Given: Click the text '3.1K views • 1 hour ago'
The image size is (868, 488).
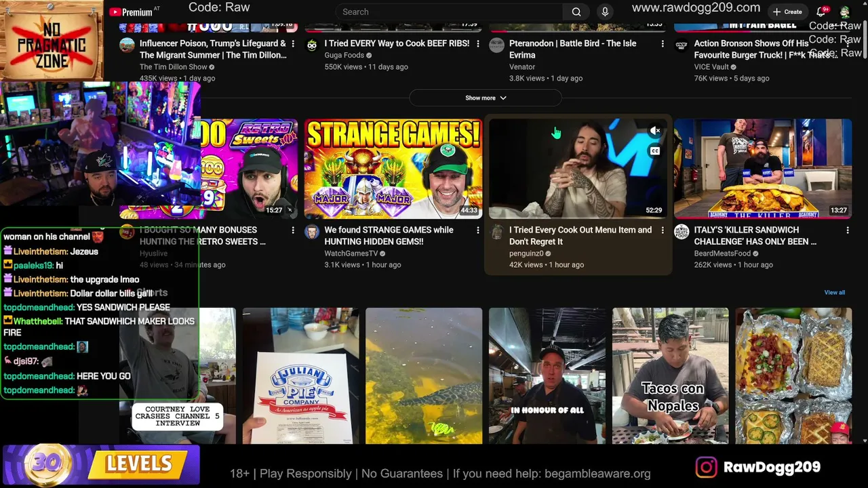Looking at the screenshot, I should pos(363,265).
